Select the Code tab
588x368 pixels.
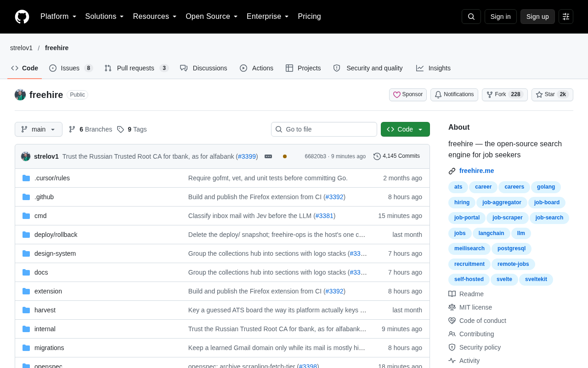click(x=25, y=68)
